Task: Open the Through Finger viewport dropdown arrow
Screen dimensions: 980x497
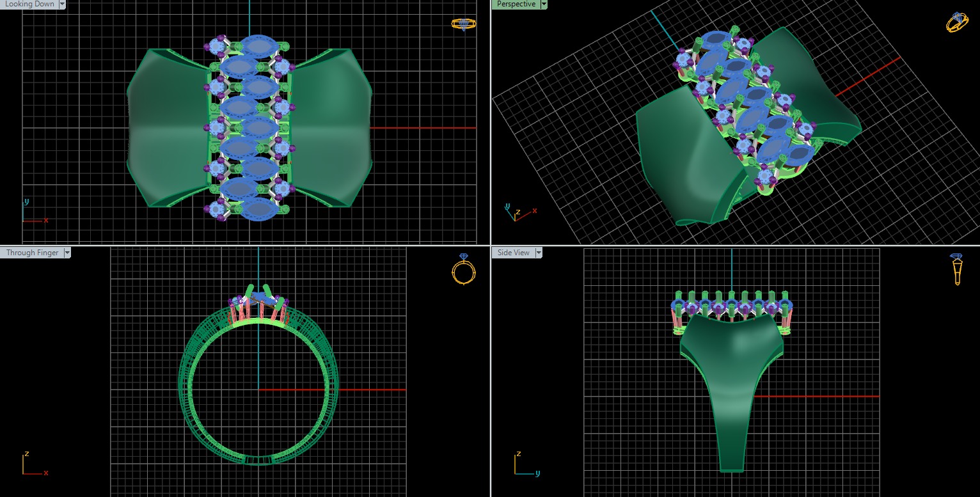Action: [x=67, y=253]
